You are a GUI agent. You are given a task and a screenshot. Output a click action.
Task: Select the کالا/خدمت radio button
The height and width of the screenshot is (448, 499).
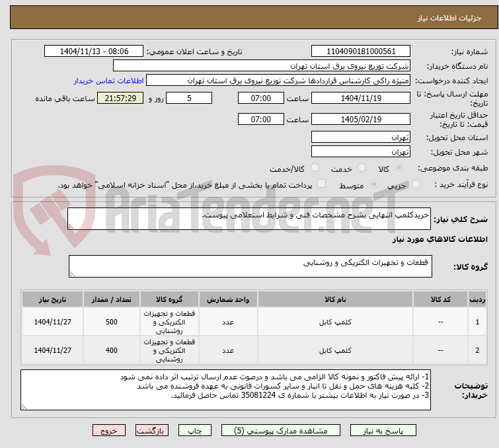point(315,168)
